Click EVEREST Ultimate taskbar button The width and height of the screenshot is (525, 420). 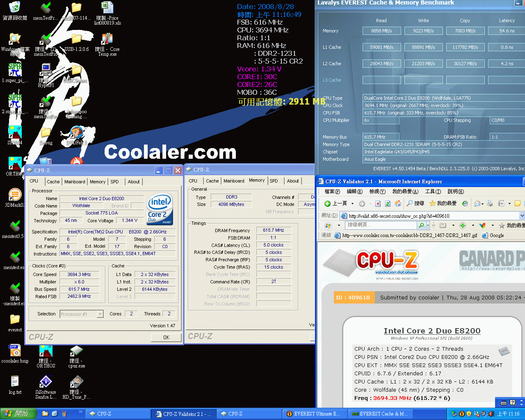click(314, 414)
